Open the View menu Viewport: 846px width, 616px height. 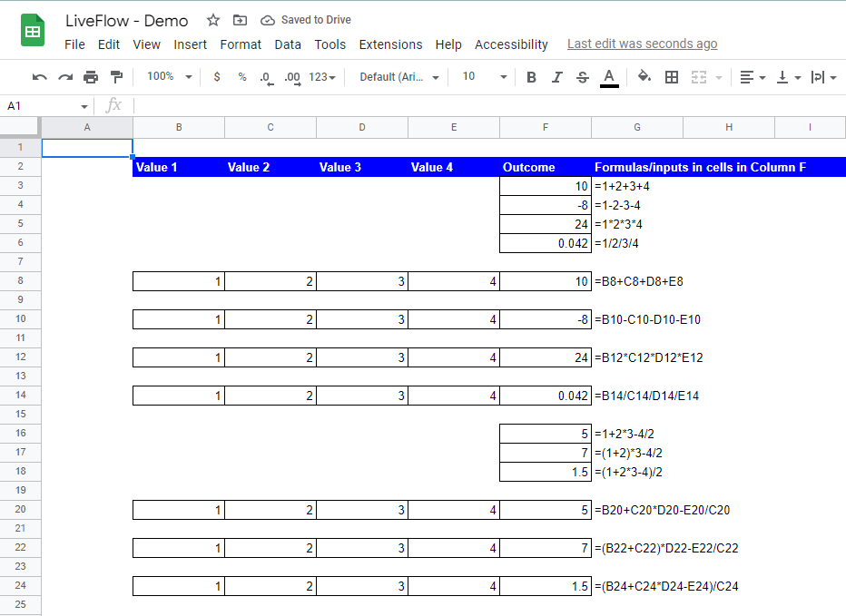tap(146, 44)
